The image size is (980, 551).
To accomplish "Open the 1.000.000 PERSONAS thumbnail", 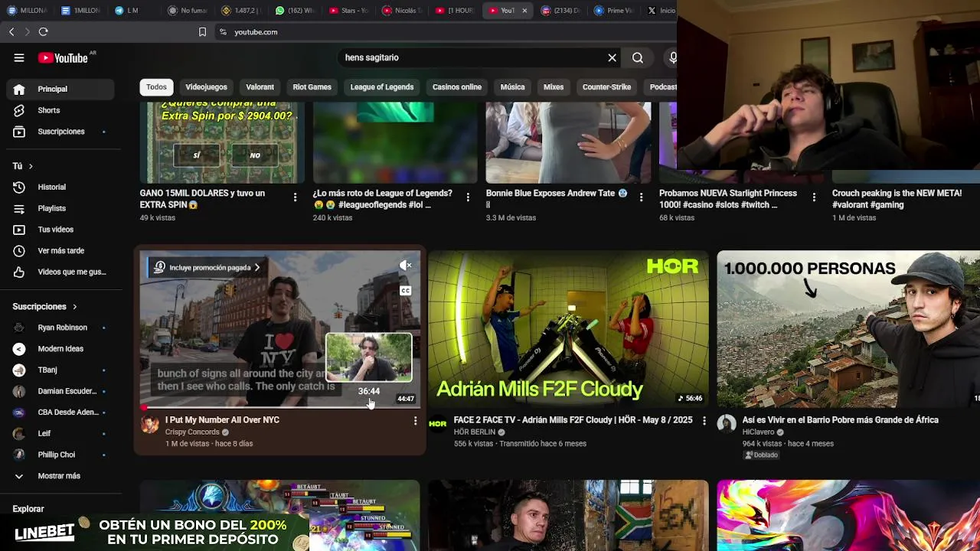I will 848,329.
